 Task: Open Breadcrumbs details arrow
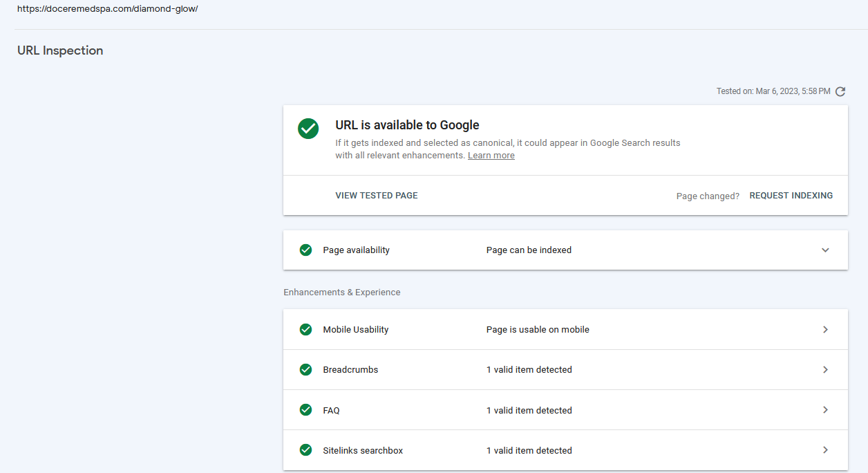(x=825, y=370)
